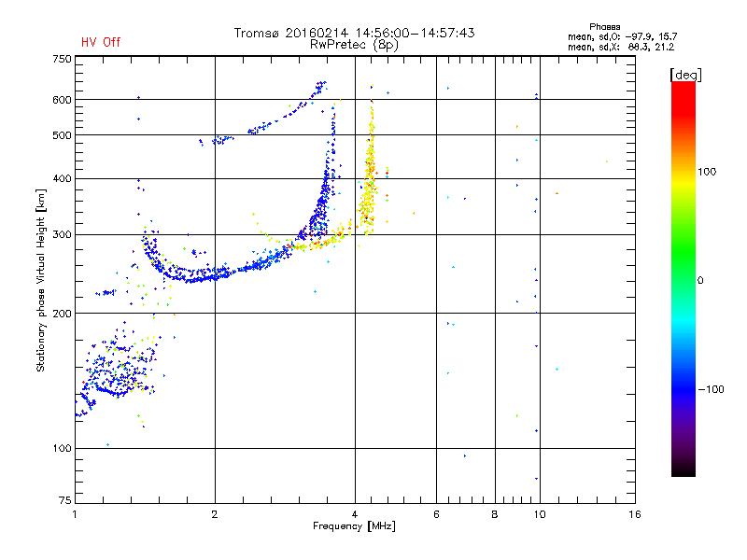
Task: Click the '[deg]' colorbar unit label
Action: point(685,75)
